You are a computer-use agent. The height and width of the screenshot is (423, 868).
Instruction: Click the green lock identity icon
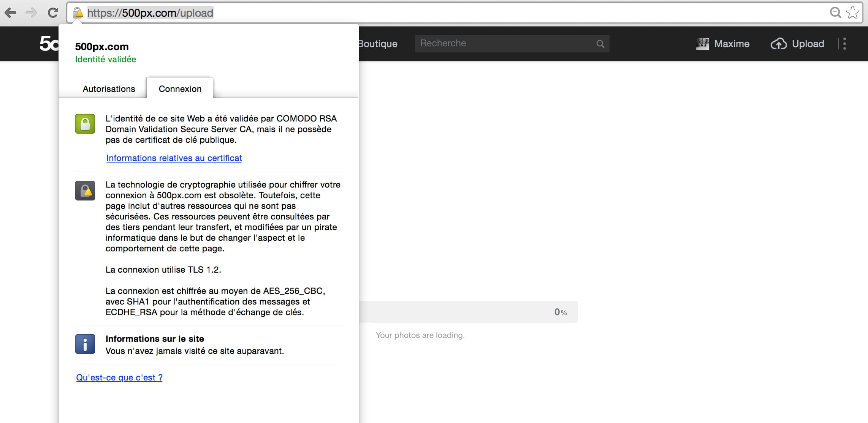[x=85, y=124]
